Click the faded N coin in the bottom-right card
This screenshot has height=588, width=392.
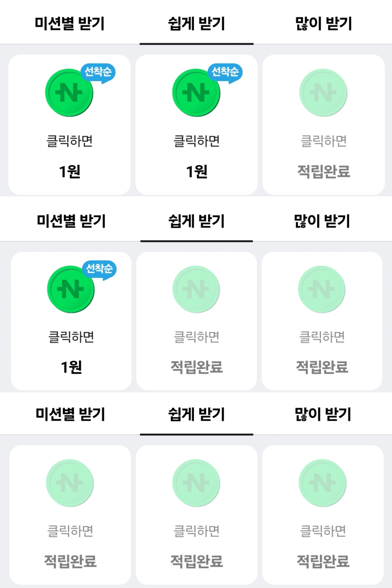322,483
